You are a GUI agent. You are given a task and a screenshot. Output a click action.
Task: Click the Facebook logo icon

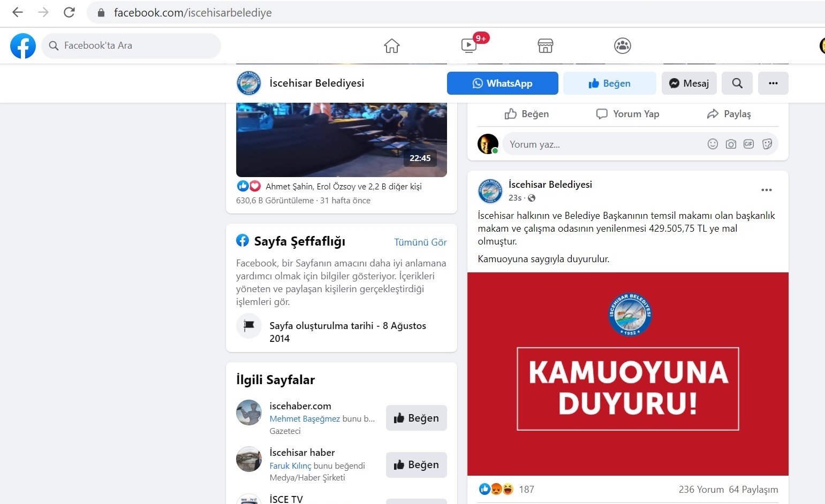coord(23,46)
